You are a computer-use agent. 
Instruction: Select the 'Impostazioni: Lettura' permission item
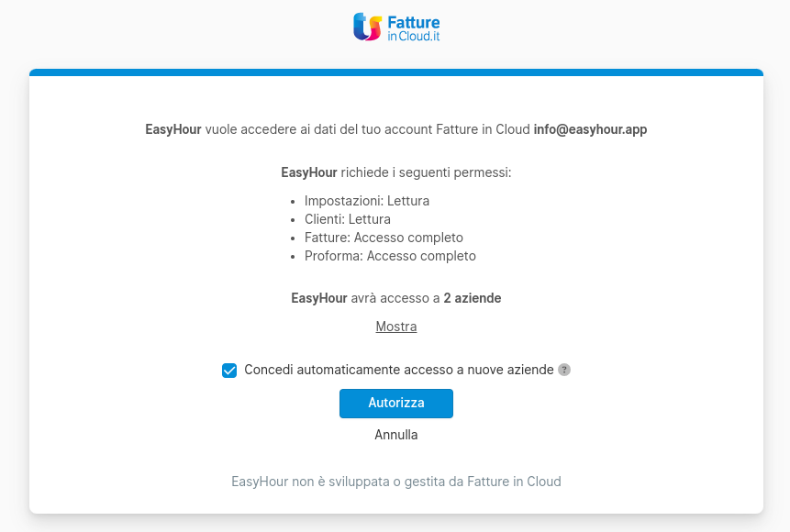tap(367, 200)
